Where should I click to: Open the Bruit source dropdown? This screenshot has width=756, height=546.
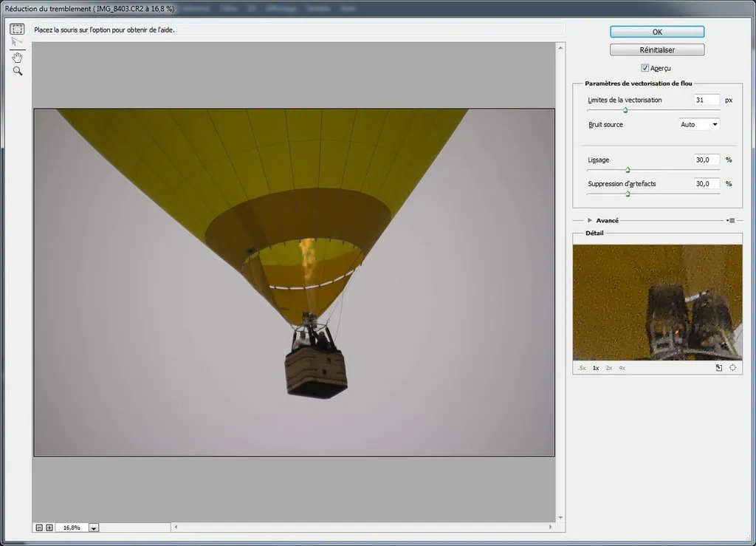coord(699,125)
